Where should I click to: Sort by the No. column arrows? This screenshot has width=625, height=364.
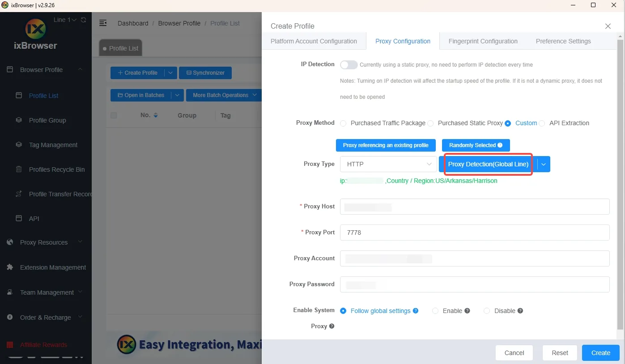(x=156, y=115)
